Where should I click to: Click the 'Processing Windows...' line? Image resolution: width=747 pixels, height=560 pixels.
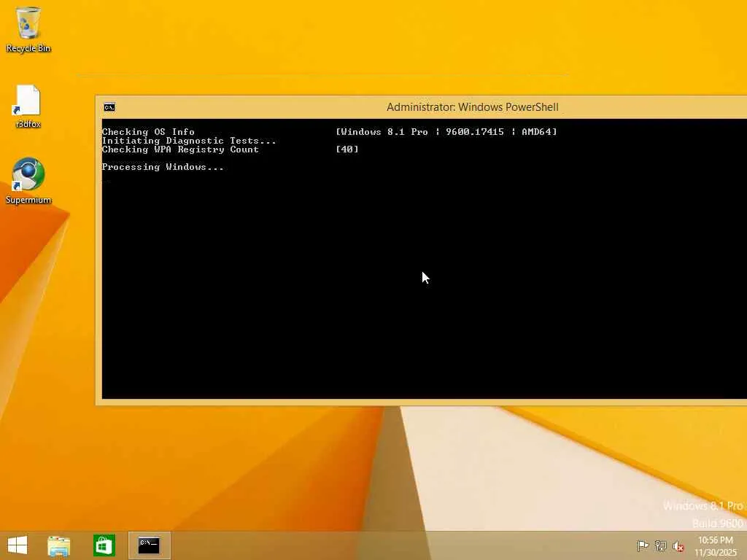163,167
